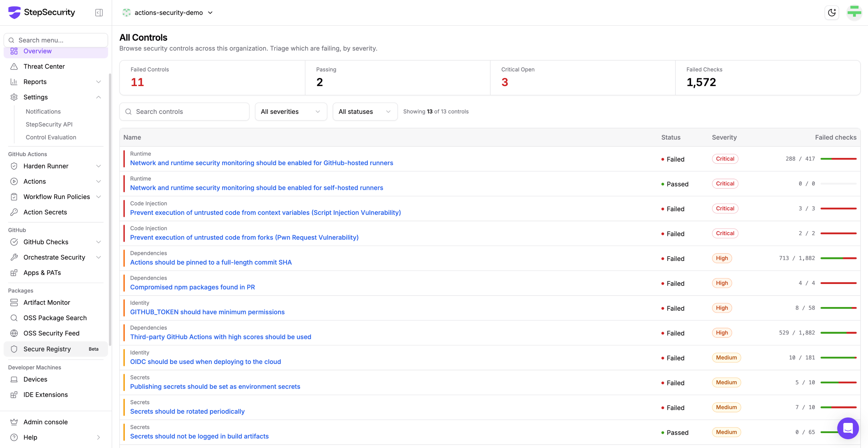Click the OSS Package Search magnifier icon
Image resolution: width=868 pixels, height=448 pixels.
point(14,318)
